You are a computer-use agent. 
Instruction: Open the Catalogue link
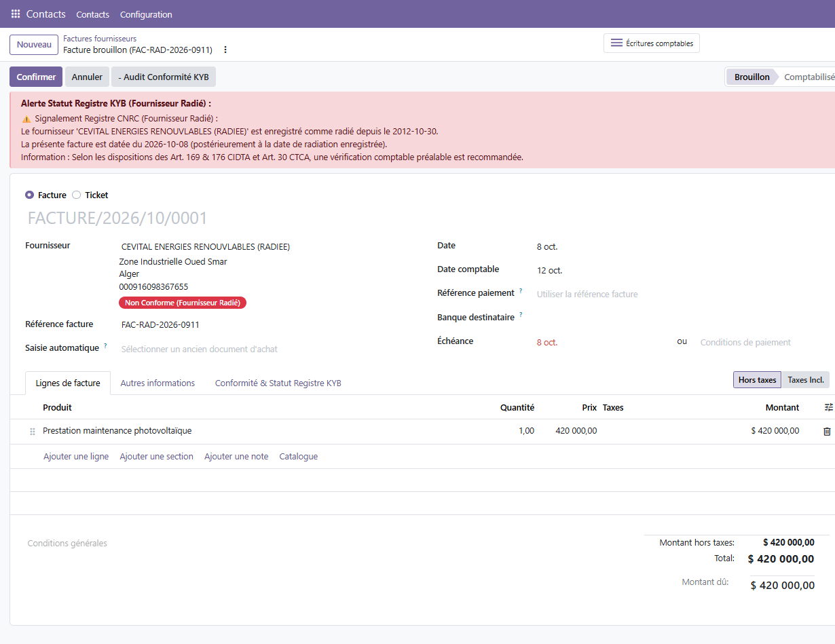click(299, 456)
